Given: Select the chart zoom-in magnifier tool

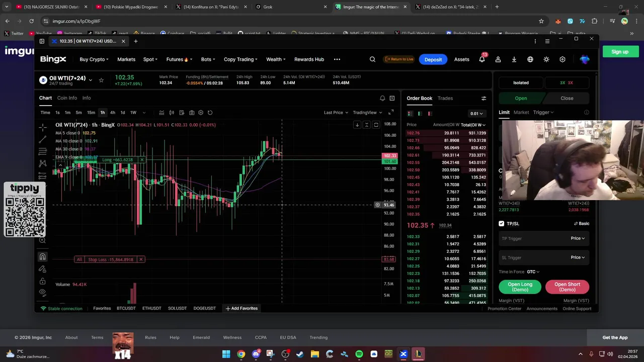Looking at the screenshot, I should pyautogui.click(x=43, y=240).
